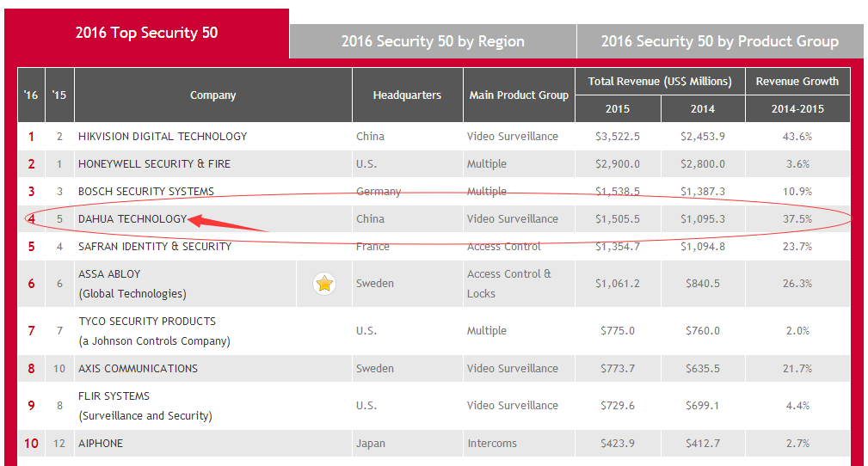Image resolution: width=868 pixels, height=466 pixels.
Task: Click rank number 10 in '16 column
Action: tap(31, 444)
